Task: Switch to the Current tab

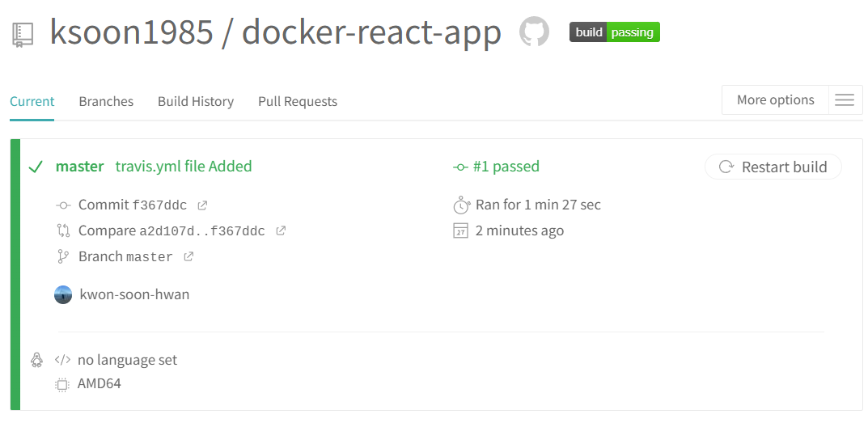Action: coord(32,102)
